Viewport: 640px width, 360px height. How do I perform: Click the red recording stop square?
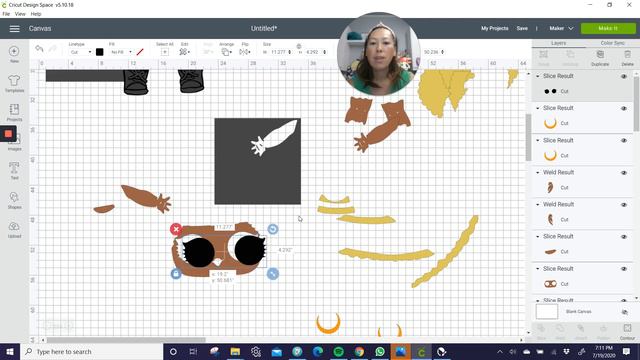tap(8, 134)
